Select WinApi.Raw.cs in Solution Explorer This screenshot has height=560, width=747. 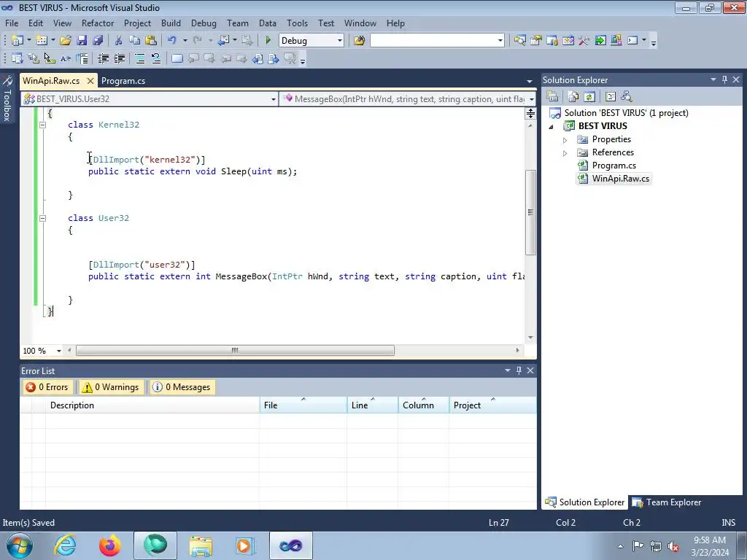pos(620,179)
